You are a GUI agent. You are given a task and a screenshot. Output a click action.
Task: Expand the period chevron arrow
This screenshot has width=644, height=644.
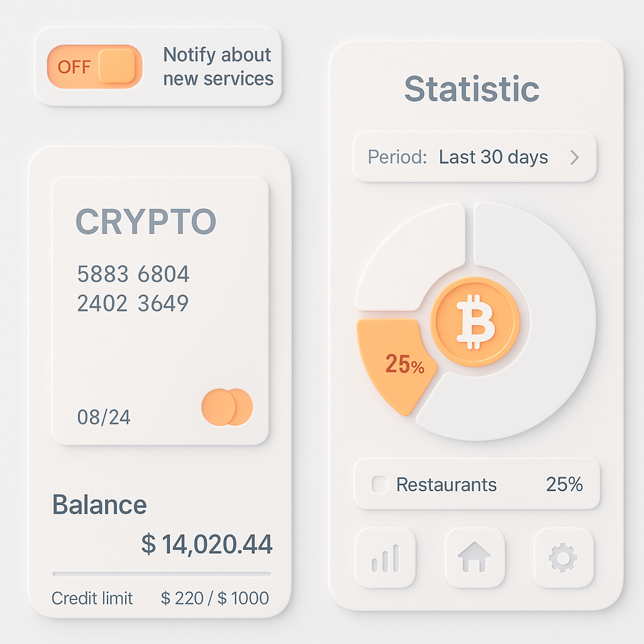[x=575, y=157]
